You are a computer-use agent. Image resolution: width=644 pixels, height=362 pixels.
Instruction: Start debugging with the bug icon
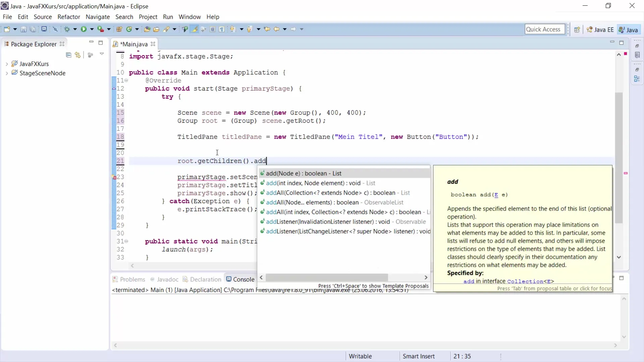[67, 29]
